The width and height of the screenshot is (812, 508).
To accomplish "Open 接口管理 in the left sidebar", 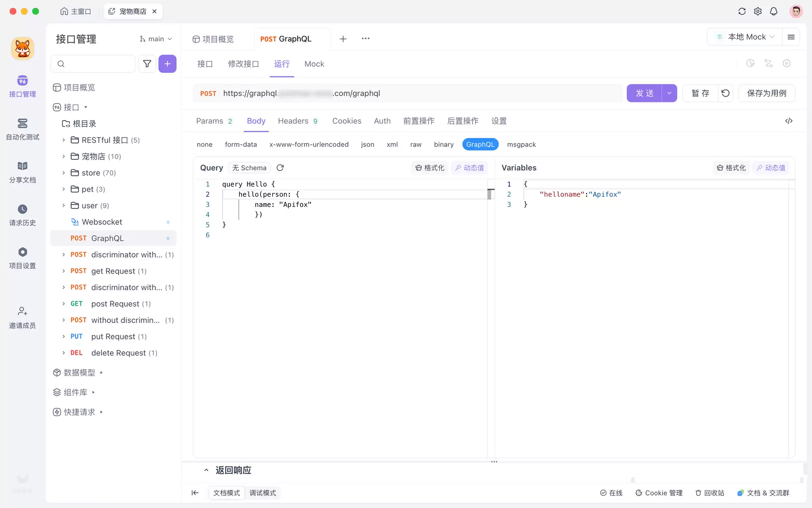I will [x=22, y=86].
